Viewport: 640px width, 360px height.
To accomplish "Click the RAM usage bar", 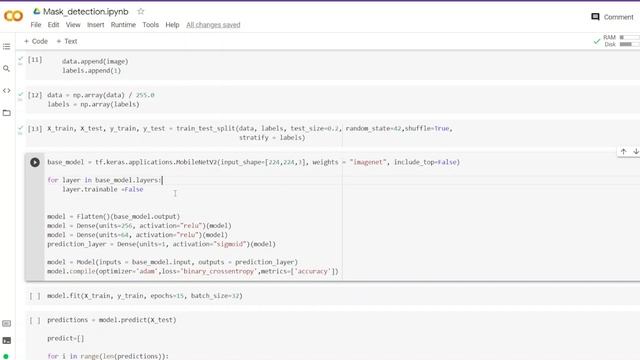I will (x=629, y=37).
